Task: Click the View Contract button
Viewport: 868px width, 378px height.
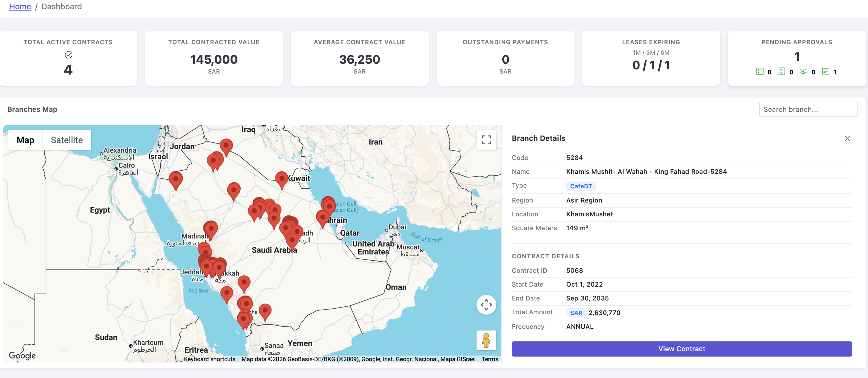Action: [681, 349]
